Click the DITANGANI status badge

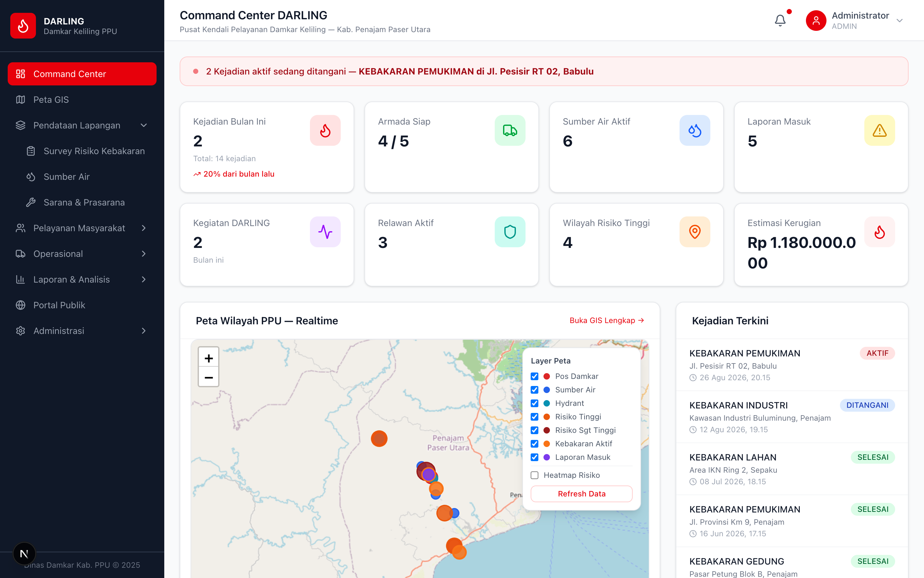pos(867,405)
